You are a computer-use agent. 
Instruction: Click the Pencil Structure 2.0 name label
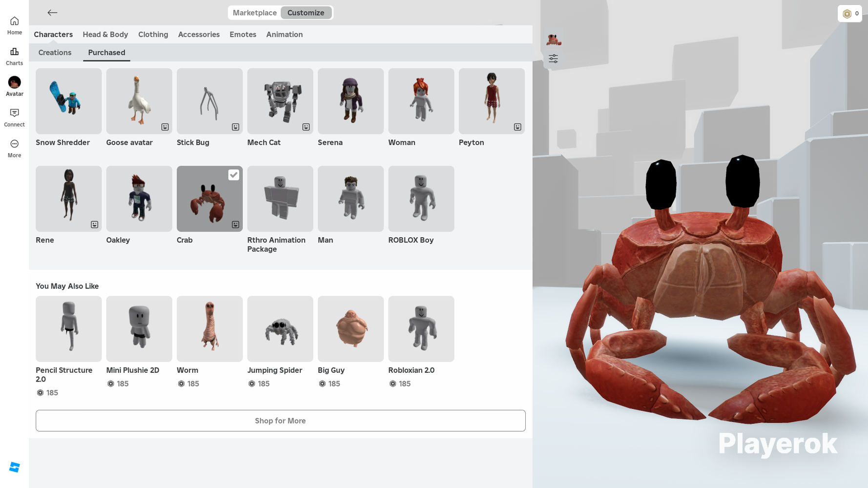[64, 375]
